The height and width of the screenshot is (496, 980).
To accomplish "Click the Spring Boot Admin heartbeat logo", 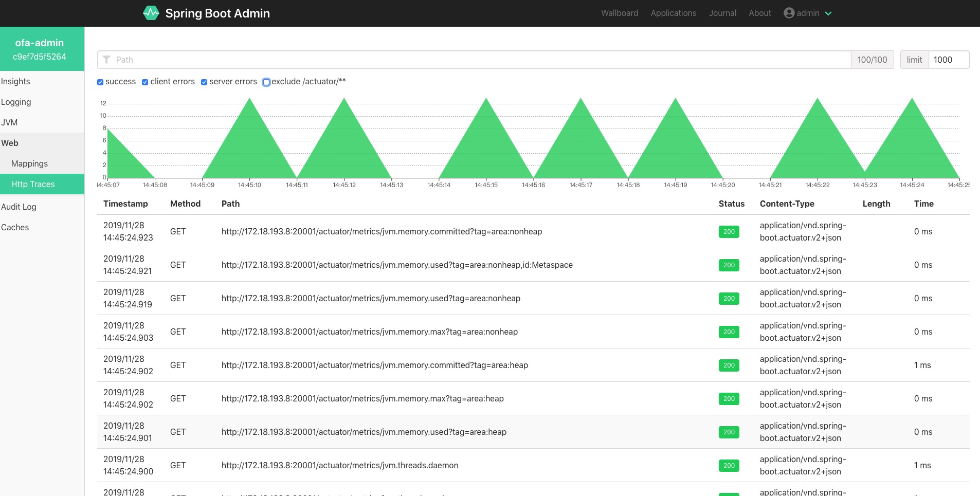I will pyautogui.click(x=151, y=13).
